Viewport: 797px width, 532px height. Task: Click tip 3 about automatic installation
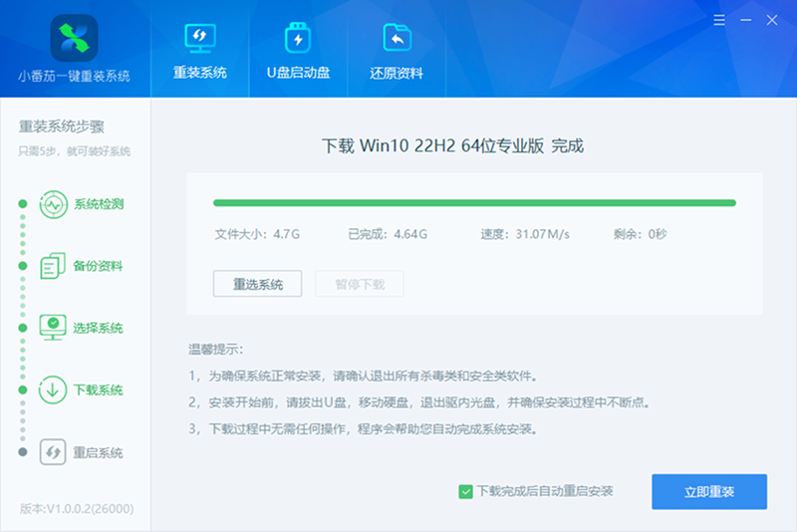click(364, 428)
